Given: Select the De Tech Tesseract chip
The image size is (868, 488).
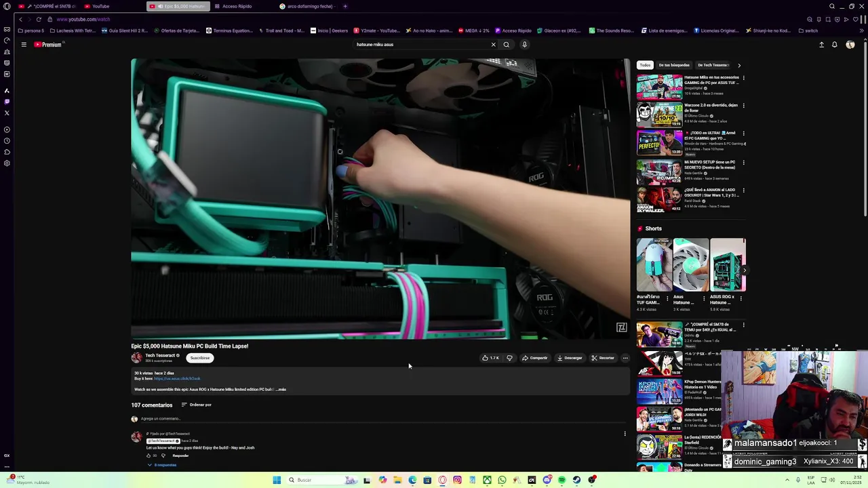Looking at the screenshot, I should (x=713, y=65).
